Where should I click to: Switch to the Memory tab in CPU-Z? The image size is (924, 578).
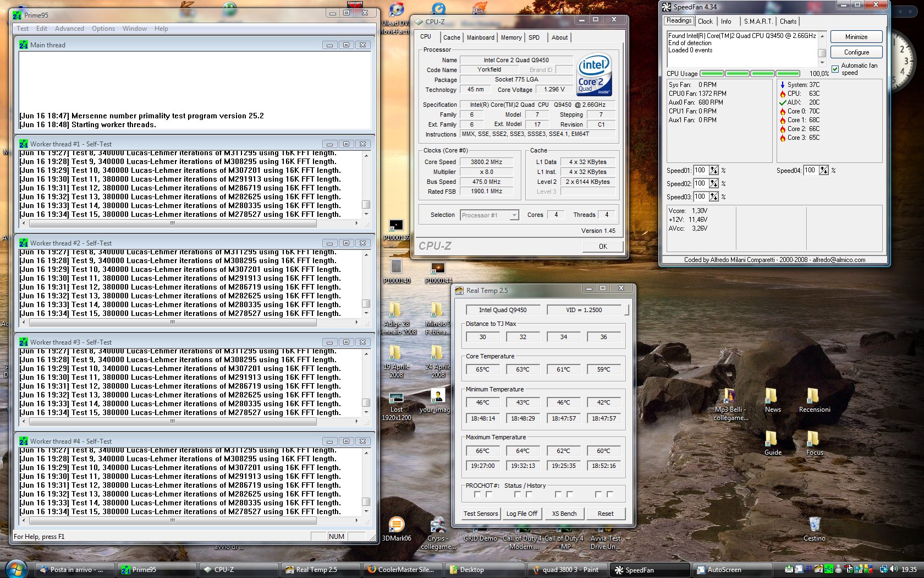(511, 37)
